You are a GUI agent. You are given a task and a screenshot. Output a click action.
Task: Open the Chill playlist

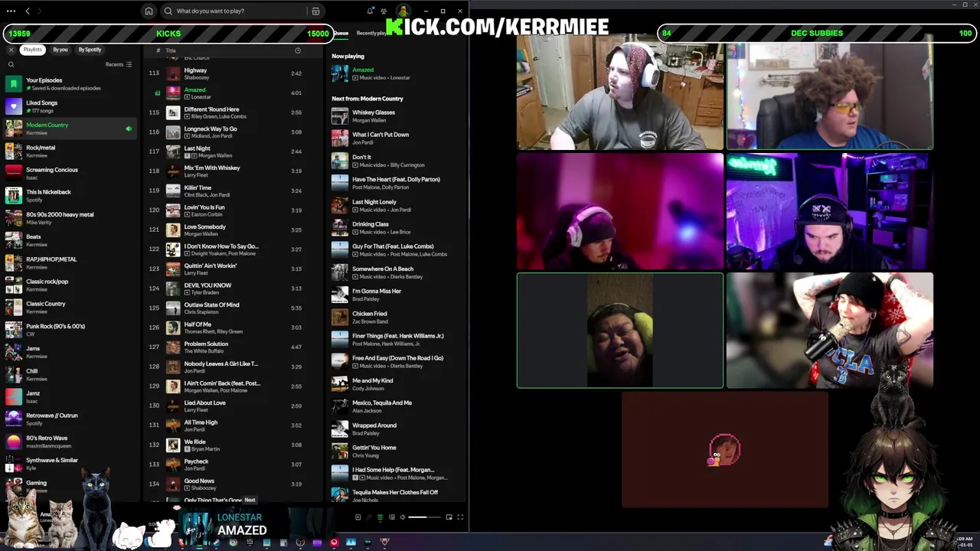pos(69,374)
